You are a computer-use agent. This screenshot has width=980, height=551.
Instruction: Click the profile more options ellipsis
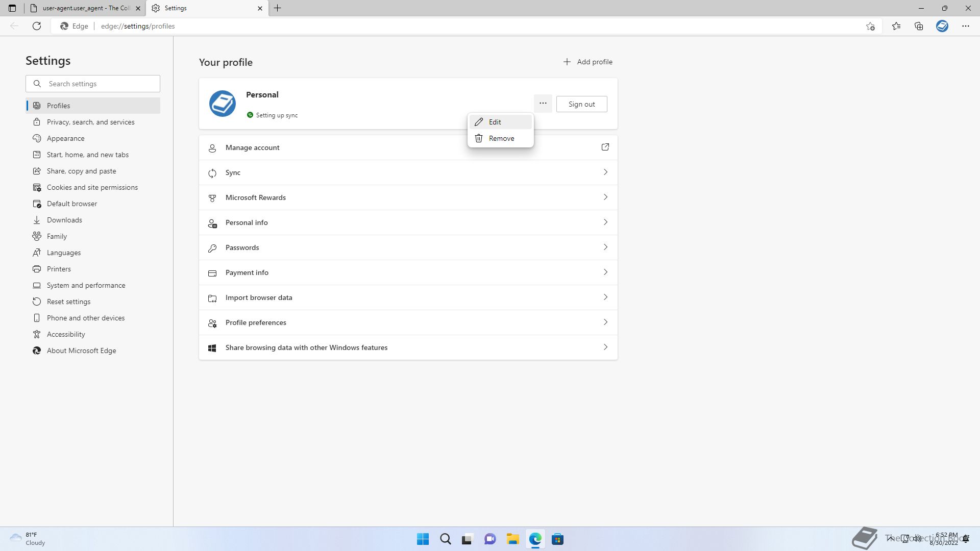tap(543, 104)
